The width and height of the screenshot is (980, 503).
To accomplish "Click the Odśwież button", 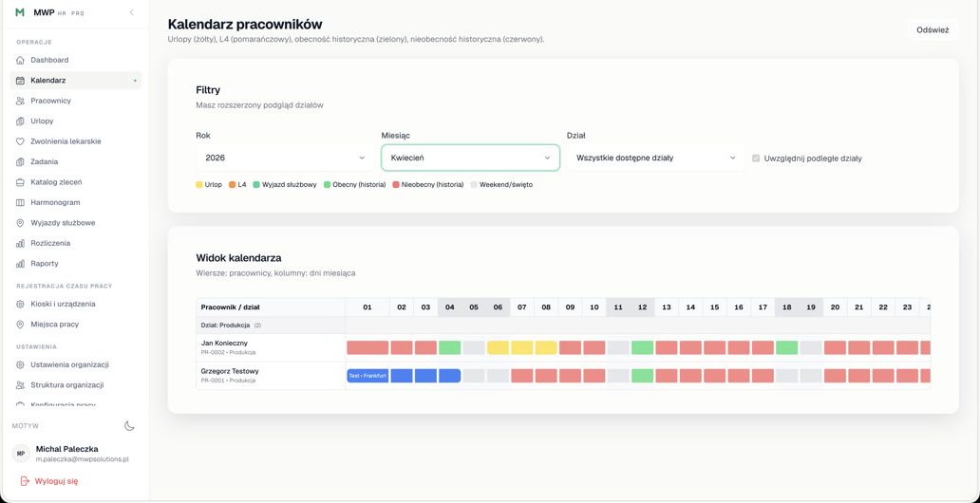I will pyautogui.click(x=933, y=30).
